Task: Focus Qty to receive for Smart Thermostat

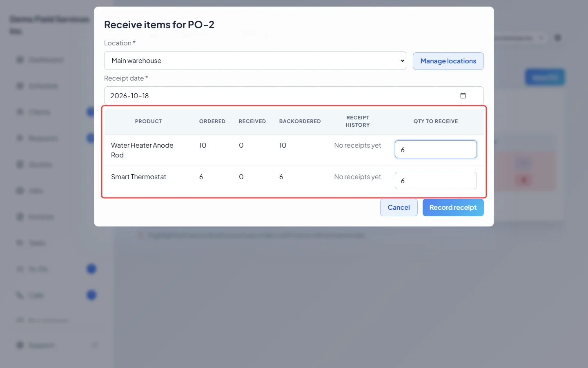Action: tap(436, 180)
